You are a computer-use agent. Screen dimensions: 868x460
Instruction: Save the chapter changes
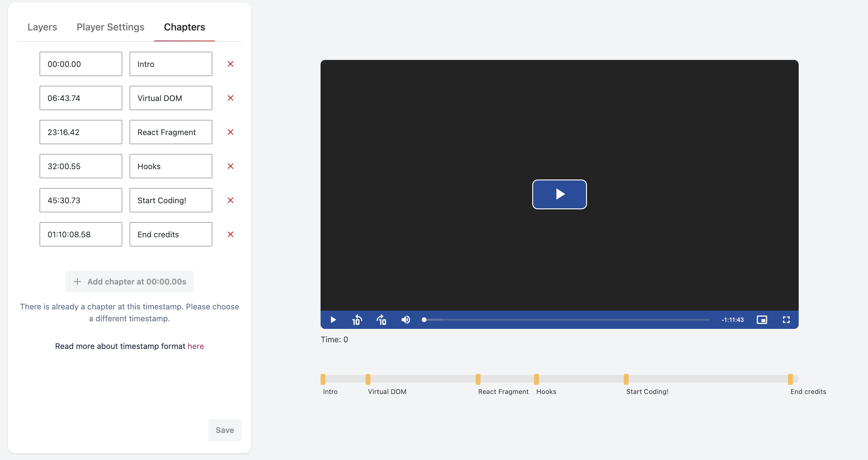(224, 430)
